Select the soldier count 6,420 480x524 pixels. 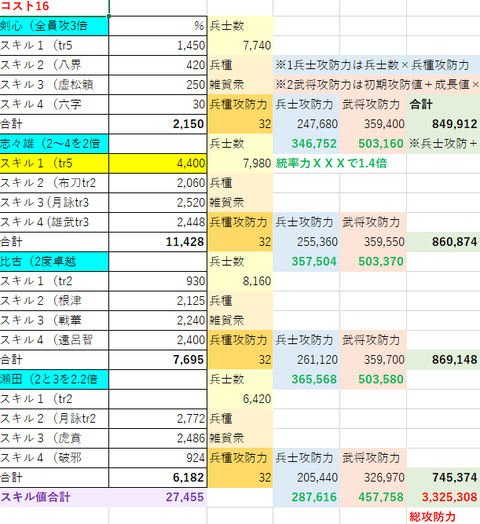[x=240, y=399]
